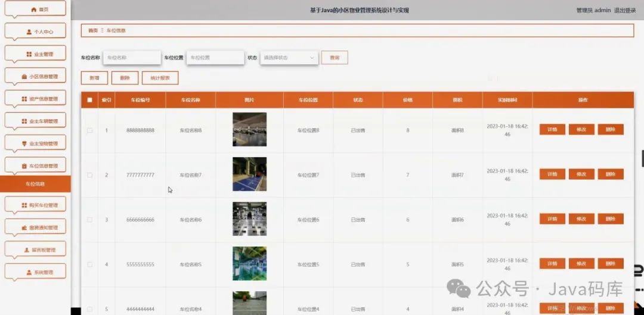
Task: Open 购买车位管理 in the sidebar
Action: [x=35, y=205]
